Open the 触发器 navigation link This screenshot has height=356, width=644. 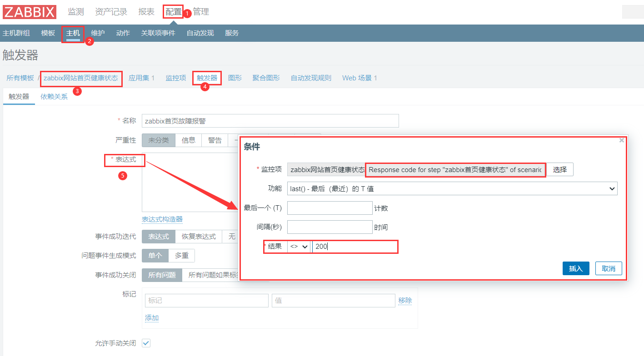click(x=207, y=78)
